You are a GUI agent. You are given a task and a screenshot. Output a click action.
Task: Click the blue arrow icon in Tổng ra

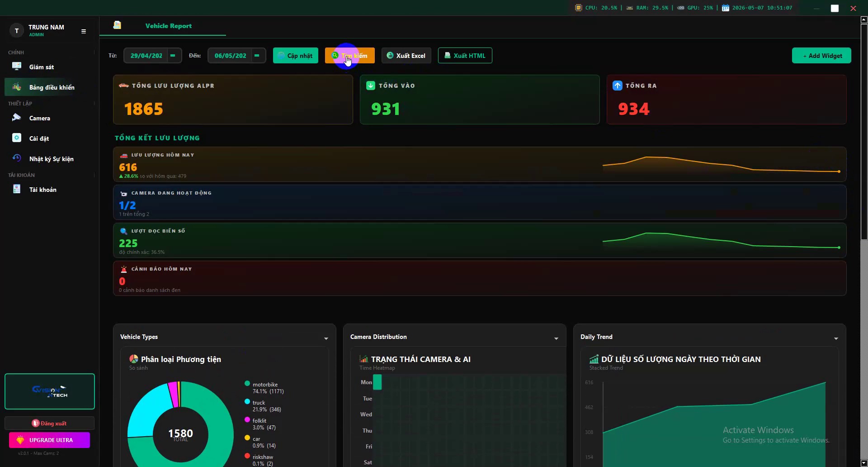point(618,86)
